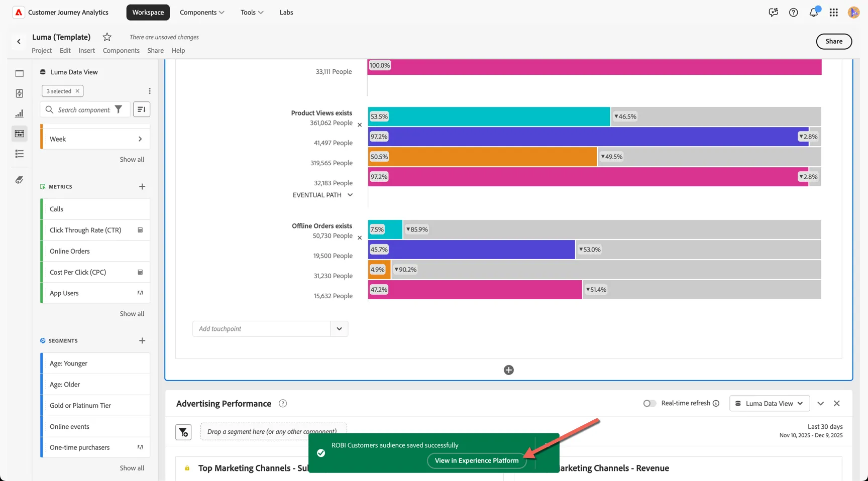The height and width of the screenshot is (481, 868).
Task: Open the Project menu
Action: pyautogui.click(x=42, y=50)
